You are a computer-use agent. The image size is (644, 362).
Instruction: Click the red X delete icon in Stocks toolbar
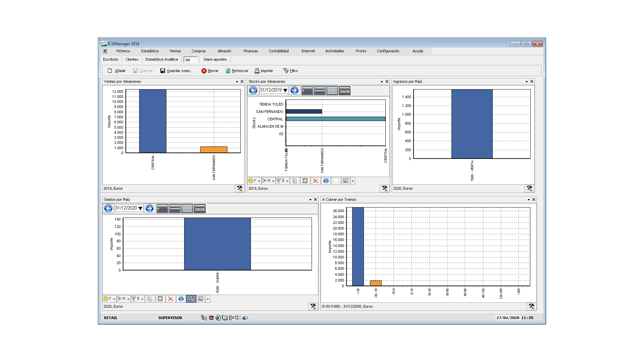pyautogui.click(x=315, y=181)
